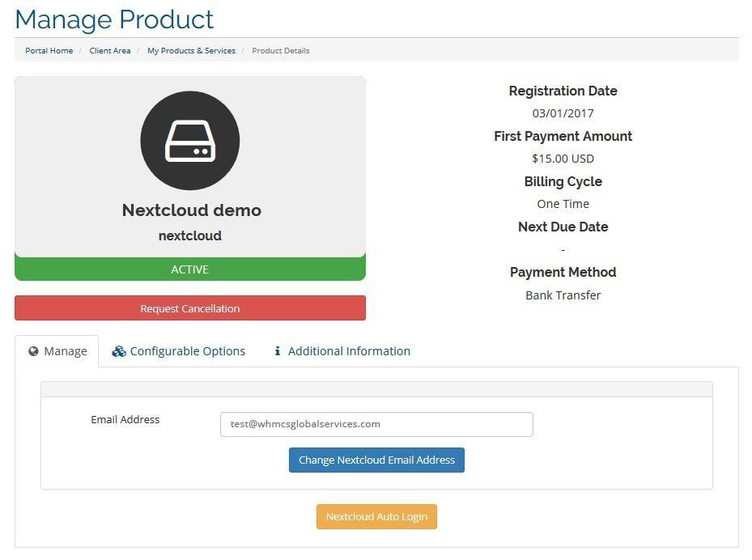Open the Configurable Options tab
Screen dimensions: 752x560
coord(178,351)
